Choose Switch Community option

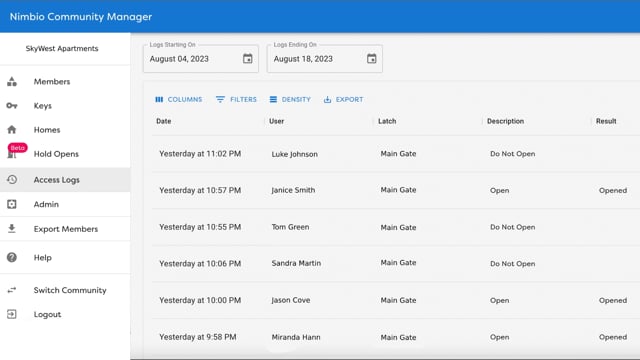[x=65, y=290]
